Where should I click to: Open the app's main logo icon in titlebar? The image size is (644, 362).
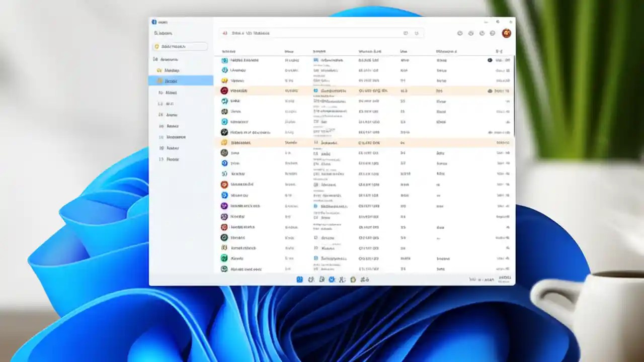point(154,22)
